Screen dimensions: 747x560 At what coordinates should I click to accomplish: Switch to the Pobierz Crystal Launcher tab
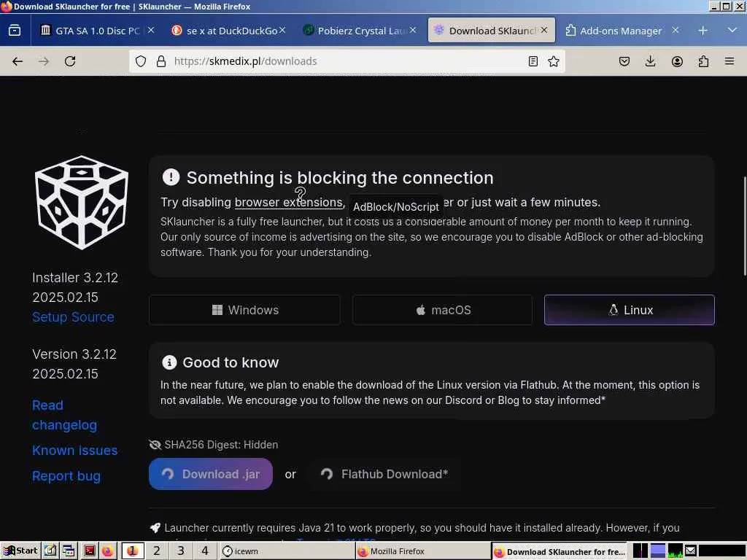pos(360,31)
